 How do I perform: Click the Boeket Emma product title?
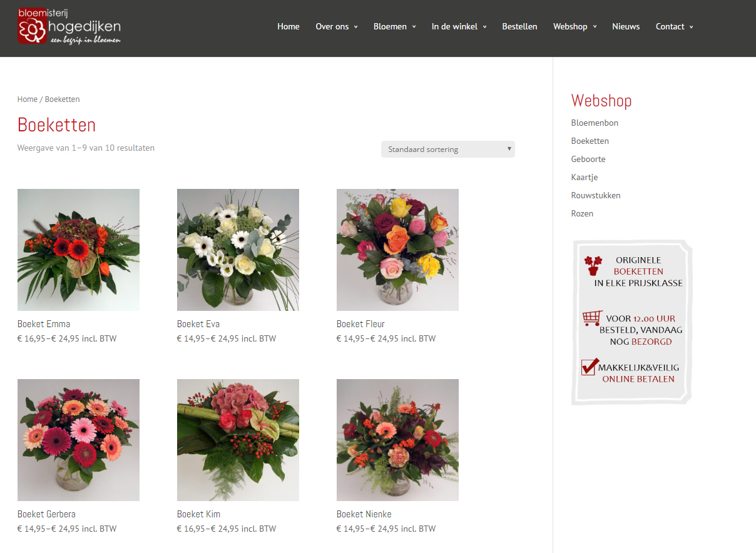coord(44,324)
